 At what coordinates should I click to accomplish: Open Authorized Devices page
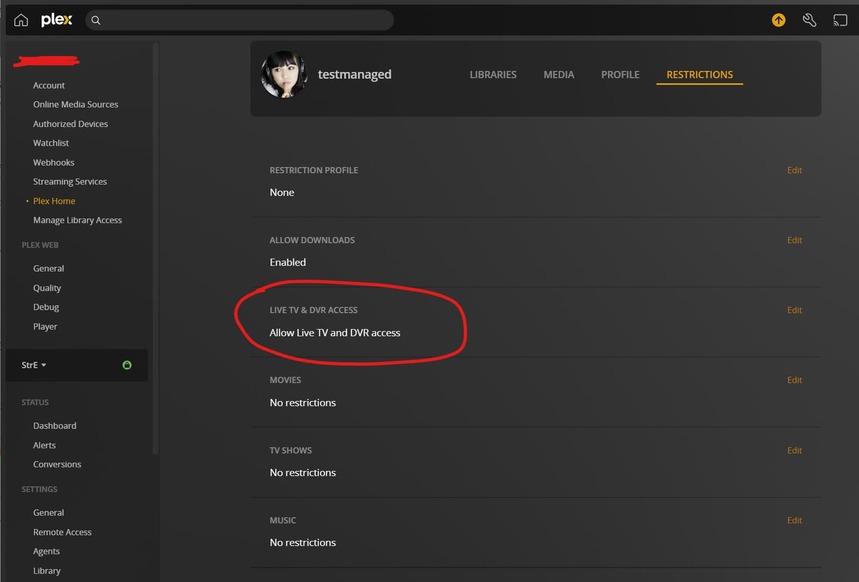[x=70, y=124]
